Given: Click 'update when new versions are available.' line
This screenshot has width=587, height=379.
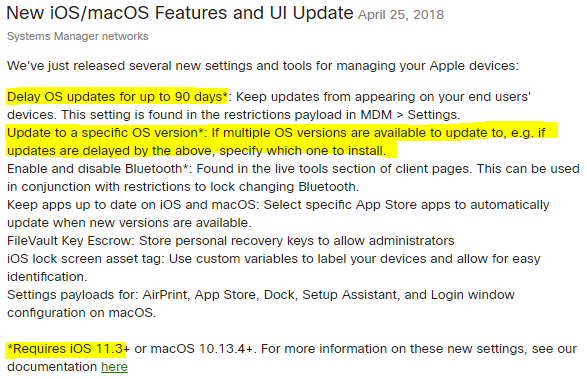Looking at the screenshot, I should click(x=129, y=223).
